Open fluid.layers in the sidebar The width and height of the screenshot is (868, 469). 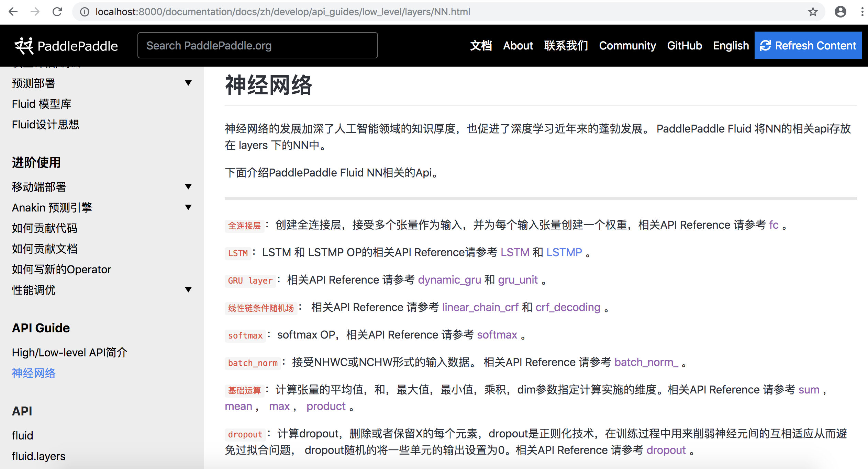tap(38, 456)
